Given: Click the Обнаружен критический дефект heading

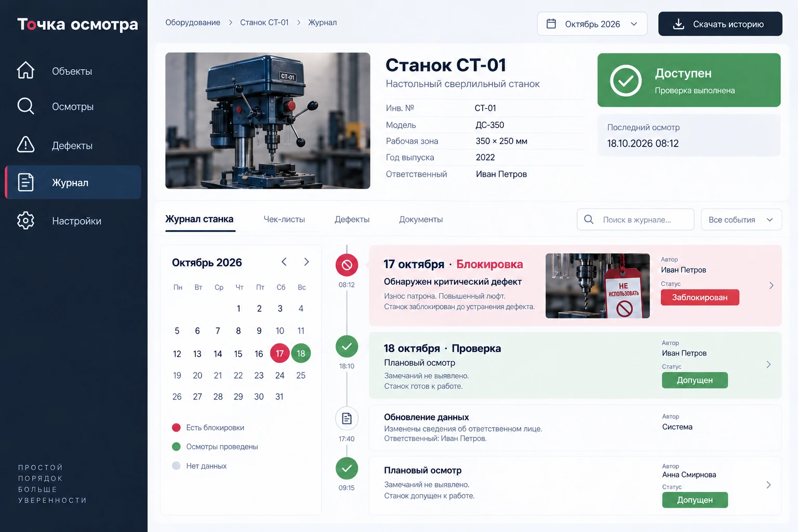Looking at the screenshot, I should point(453,282).
